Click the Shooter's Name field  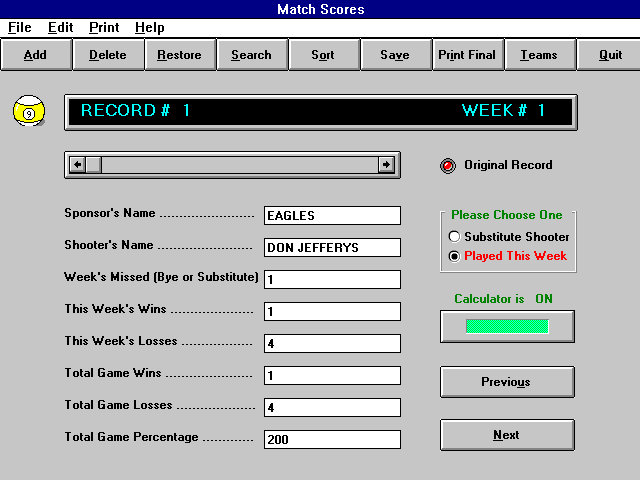click(332, 247)
